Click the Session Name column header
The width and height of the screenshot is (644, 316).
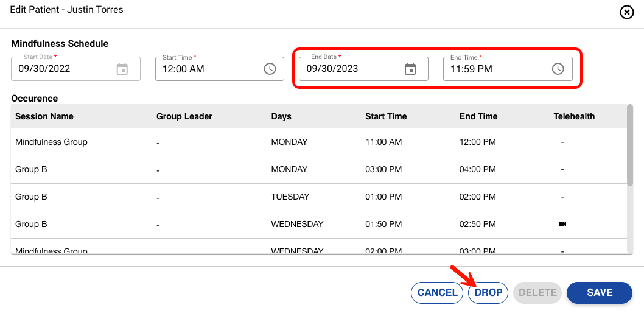pos(44,116)
